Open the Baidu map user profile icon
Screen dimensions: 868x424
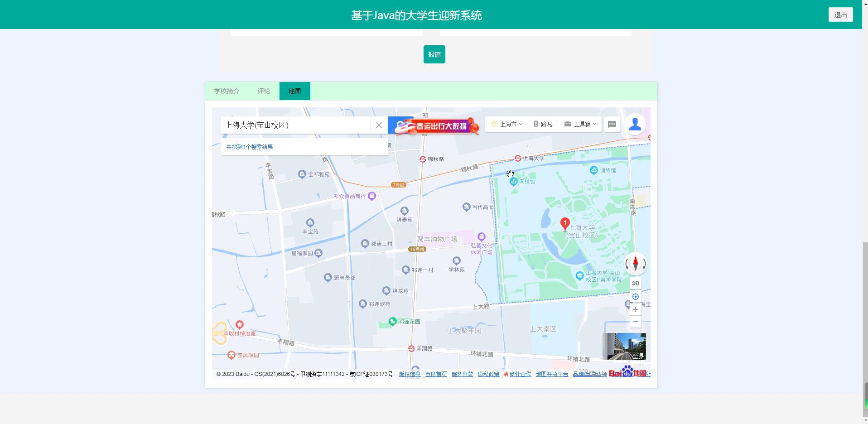coord(635,124)
